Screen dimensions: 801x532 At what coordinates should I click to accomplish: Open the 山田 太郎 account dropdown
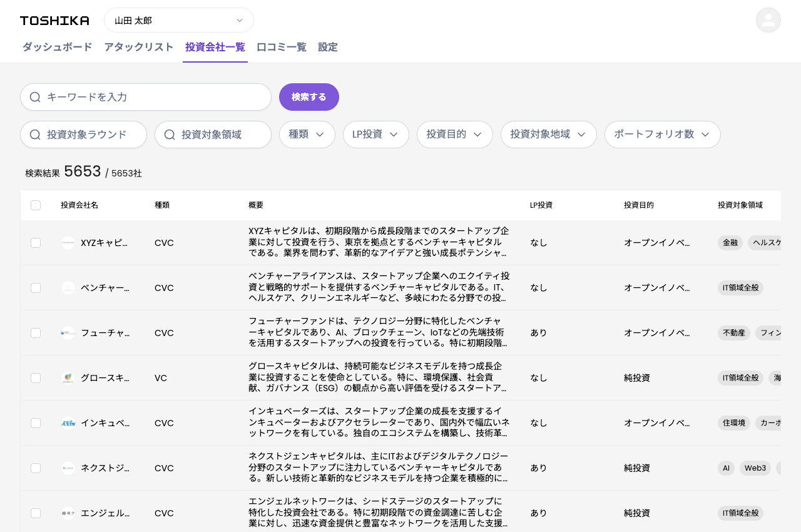179,20
